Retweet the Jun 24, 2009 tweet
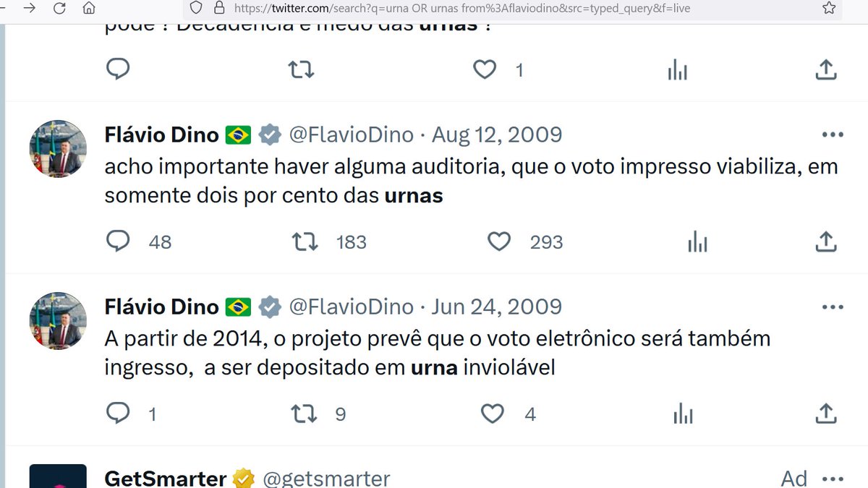 pos(305,414)
